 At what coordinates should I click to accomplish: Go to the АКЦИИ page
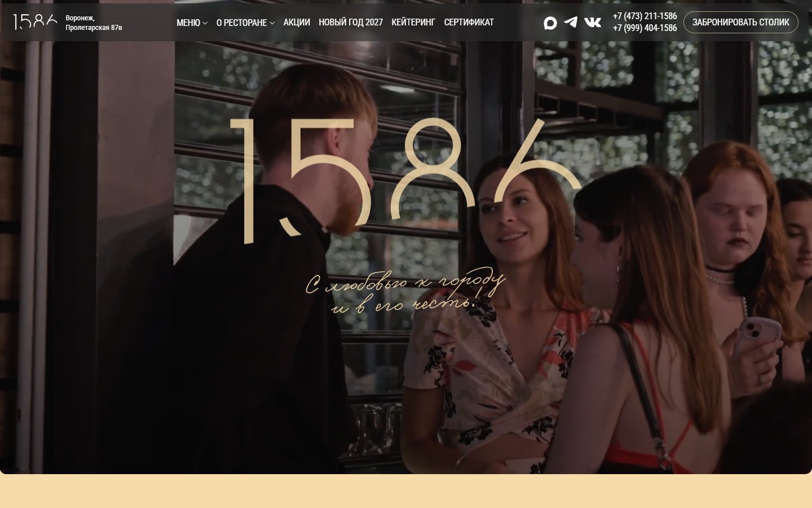pyautogui.click(x=297, y=22)
